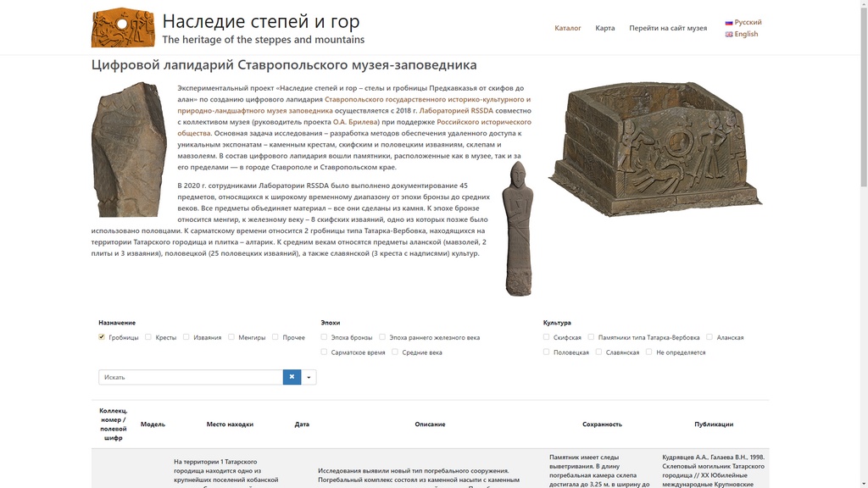Toggle the Скифская culture checkbox
The image size is (868, 488).
tap(547, 337)
